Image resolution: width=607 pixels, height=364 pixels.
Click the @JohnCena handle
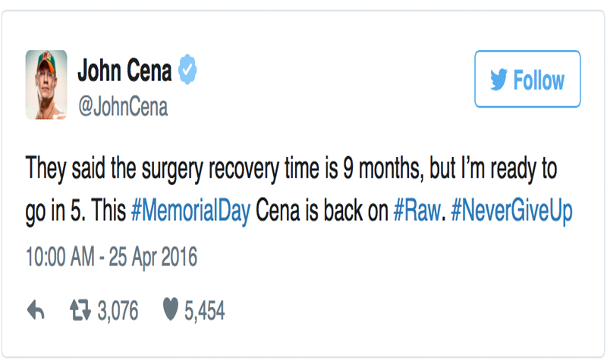123,108
